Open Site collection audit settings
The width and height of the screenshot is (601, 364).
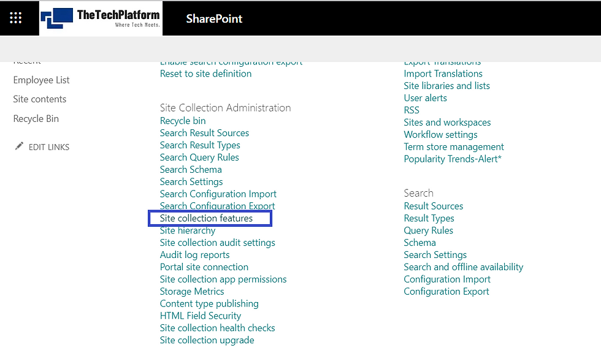[217, 243]
